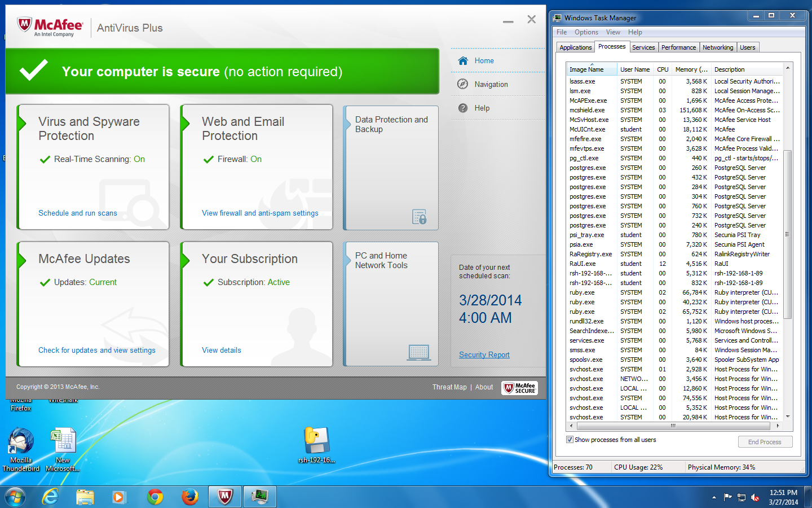Open the Security Report link
The width and height of the screenshot is (812, 508).
[x=484, y=354]
